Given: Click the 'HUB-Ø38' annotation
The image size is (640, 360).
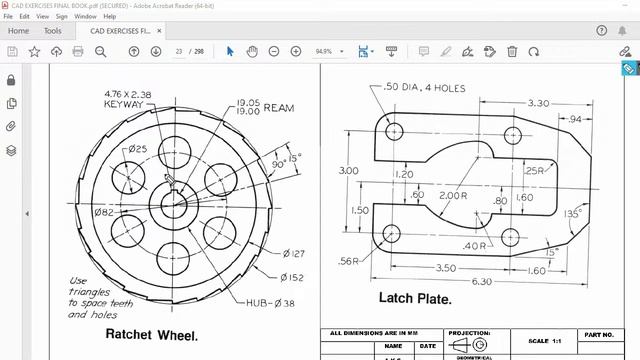Looking at the screenshot, I should pos(270,303).
